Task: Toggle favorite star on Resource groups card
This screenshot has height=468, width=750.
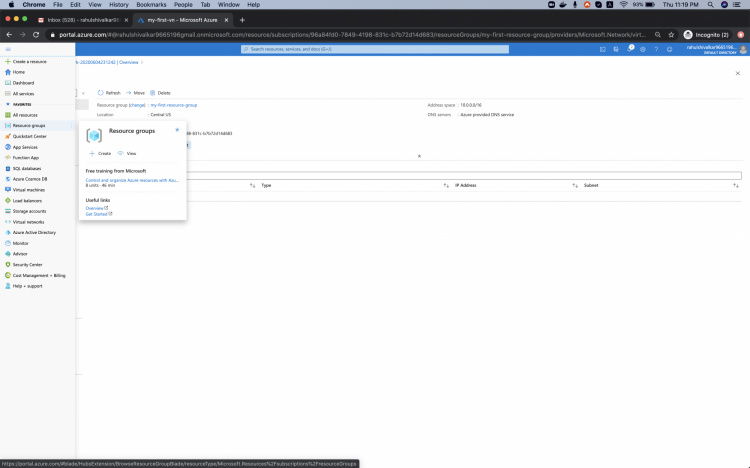Action: pyautogui.click(x=177, y=130)
